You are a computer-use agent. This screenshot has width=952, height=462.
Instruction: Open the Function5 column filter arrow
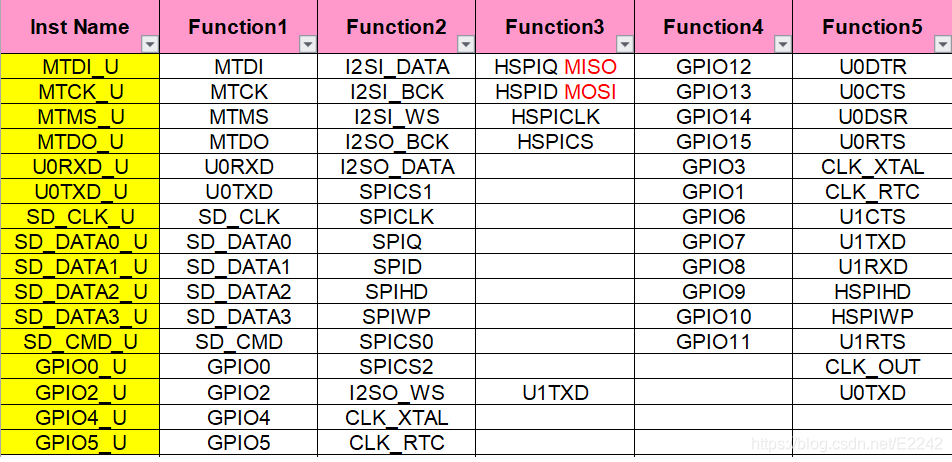pyautogui.click(x=942, y=44)
